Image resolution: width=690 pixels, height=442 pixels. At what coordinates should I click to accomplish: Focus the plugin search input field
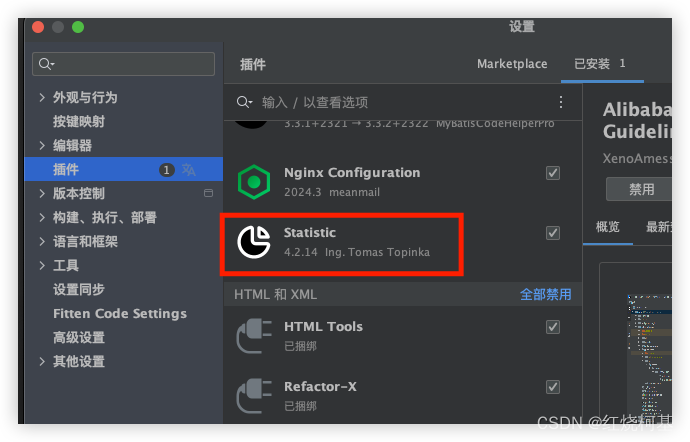[396, 102]
